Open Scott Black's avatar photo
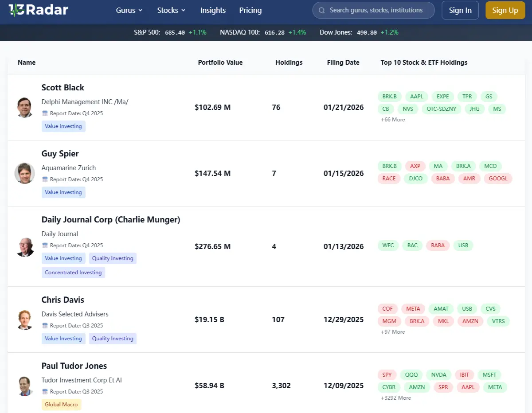Viewport: 532px width, 413px height. click(25, 107)
